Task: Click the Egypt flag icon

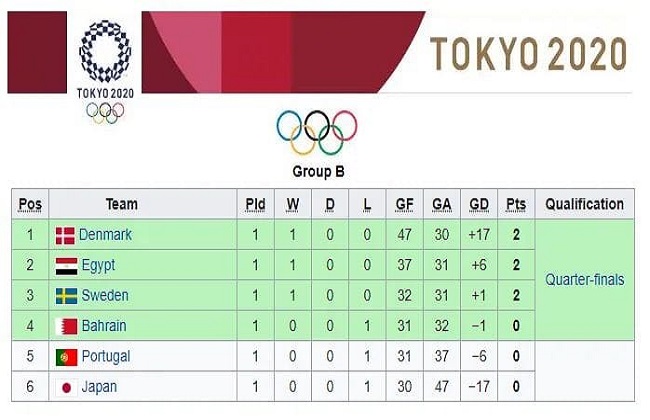Action: click(66, 266)
